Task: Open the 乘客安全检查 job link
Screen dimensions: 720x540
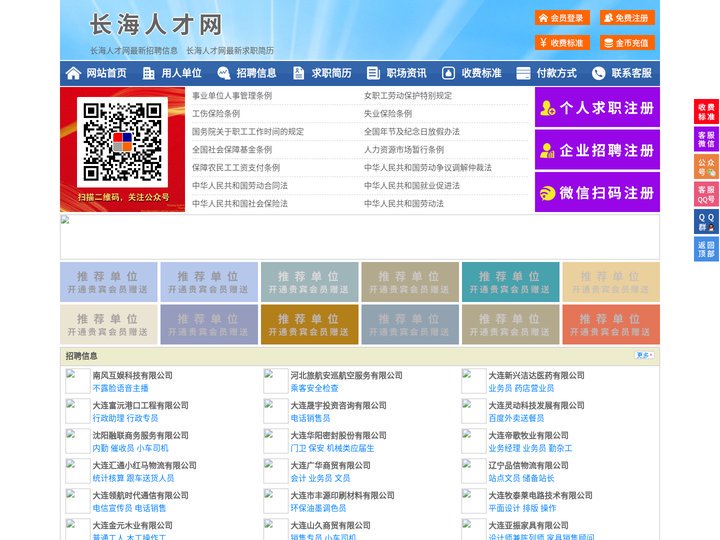Action: (x=314, y=388)
